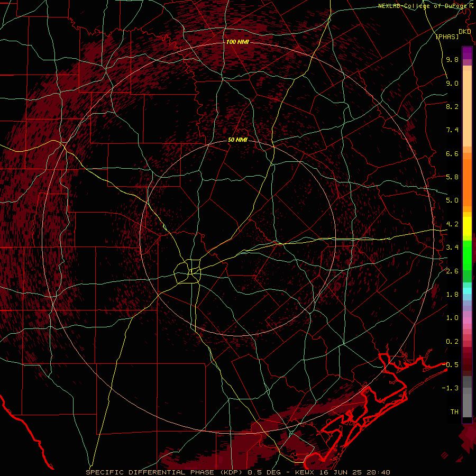Pick the bright yellow segment of the color bar
476x476 pixels.
[467, 226]
